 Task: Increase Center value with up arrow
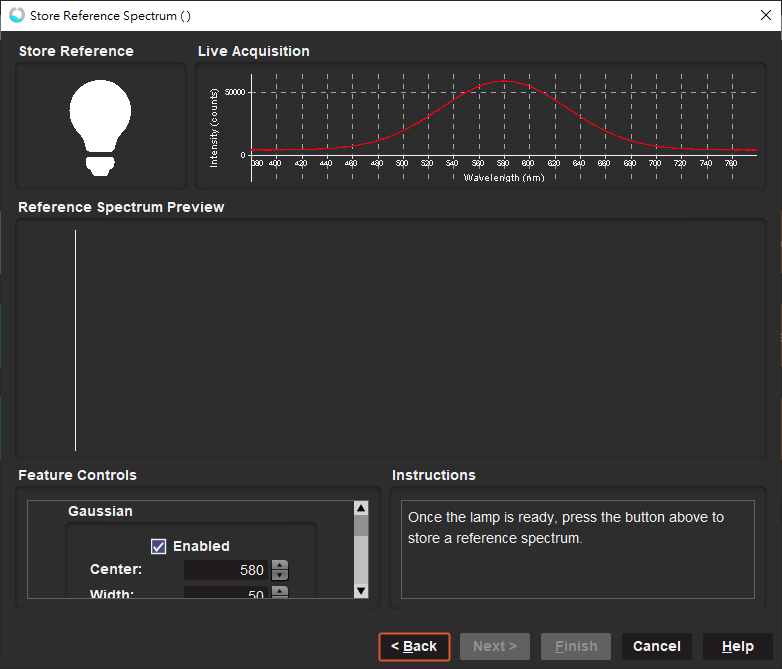tap(280, 565)
